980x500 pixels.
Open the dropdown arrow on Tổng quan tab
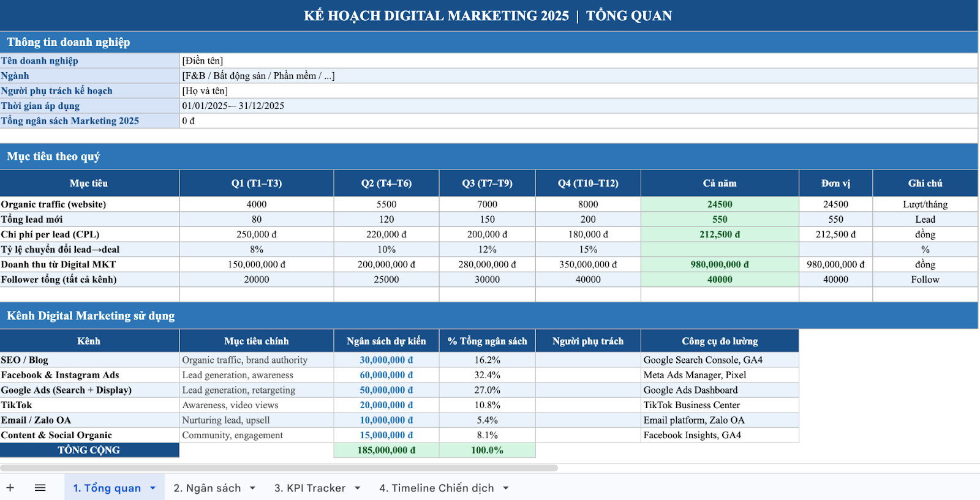tap(153, 488)
